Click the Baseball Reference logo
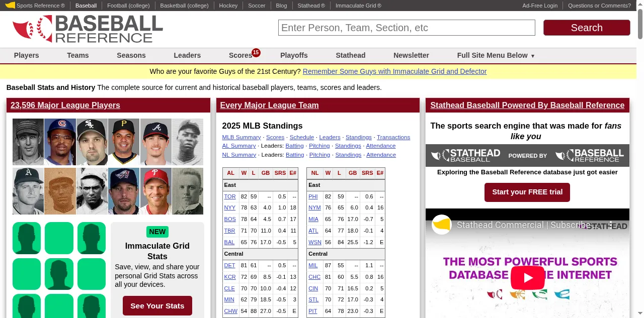Screen dimensions: 644x318 (88, 29)
